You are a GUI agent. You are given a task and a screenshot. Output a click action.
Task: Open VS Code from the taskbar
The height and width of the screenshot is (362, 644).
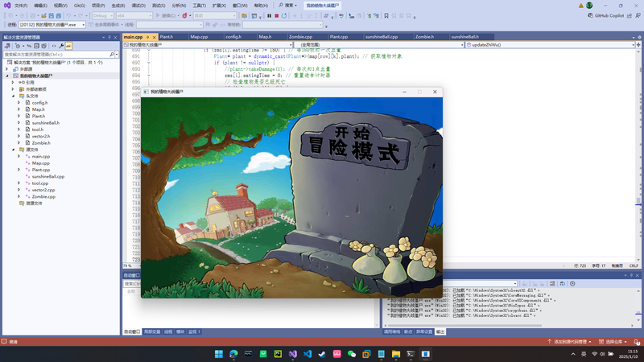click(x=308, y=354)
